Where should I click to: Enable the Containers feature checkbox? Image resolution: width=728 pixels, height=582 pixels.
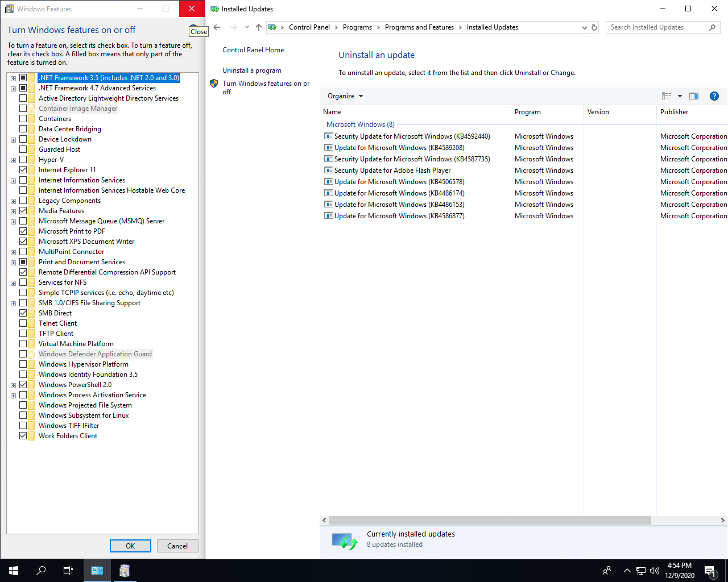23,119
